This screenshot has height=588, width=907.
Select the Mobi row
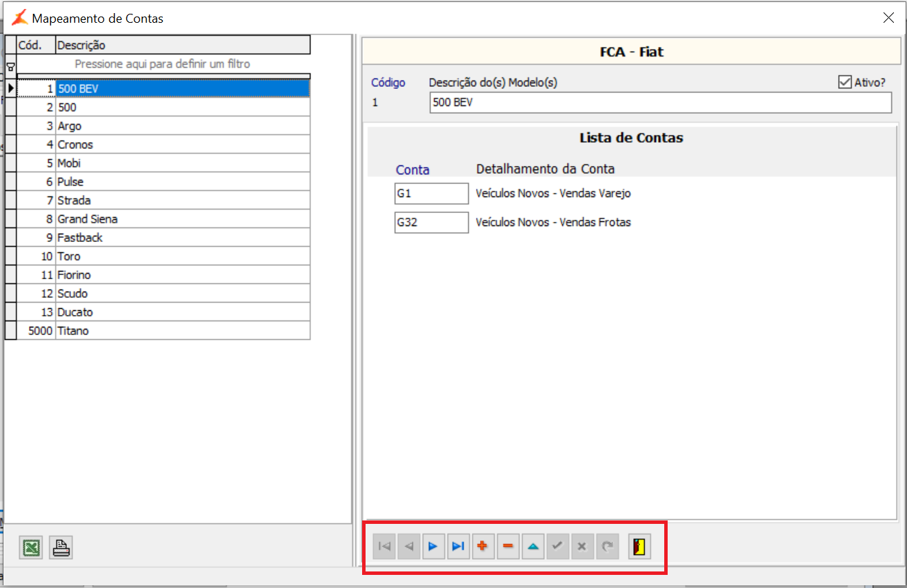(x=163, y=163)
